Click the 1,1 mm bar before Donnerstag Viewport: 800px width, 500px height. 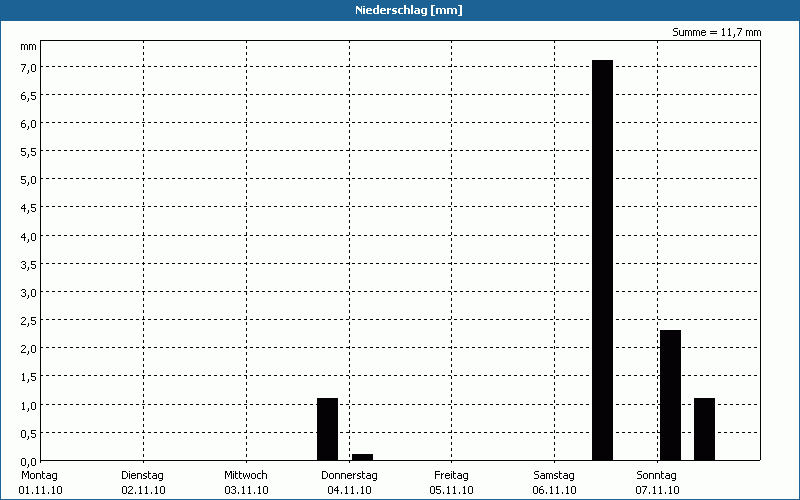[x=327, y=429]
